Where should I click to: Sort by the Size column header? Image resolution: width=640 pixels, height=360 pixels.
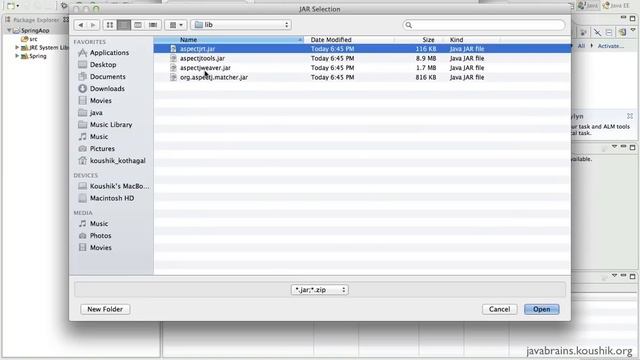click(419, 40)
